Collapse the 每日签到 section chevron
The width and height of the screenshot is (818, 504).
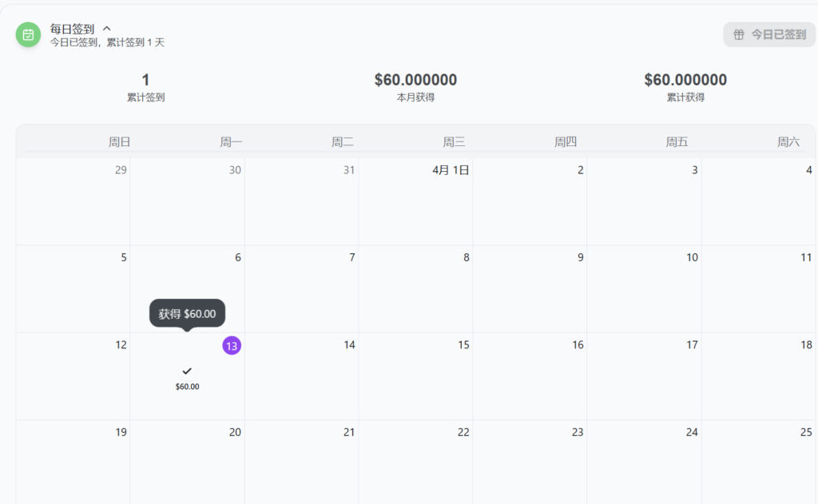pos(107,29)
